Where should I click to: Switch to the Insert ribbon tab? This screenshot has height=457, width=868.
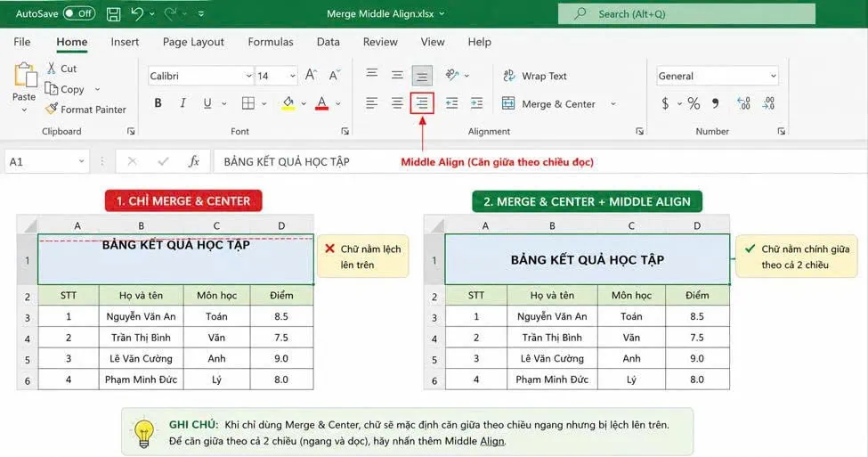[x=125, y=42]
